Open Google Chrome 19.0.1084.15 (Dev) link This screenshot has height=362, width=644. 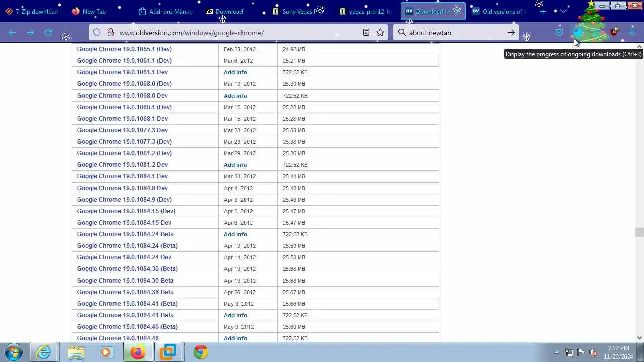pyautogui.click(x=126, y=211)
